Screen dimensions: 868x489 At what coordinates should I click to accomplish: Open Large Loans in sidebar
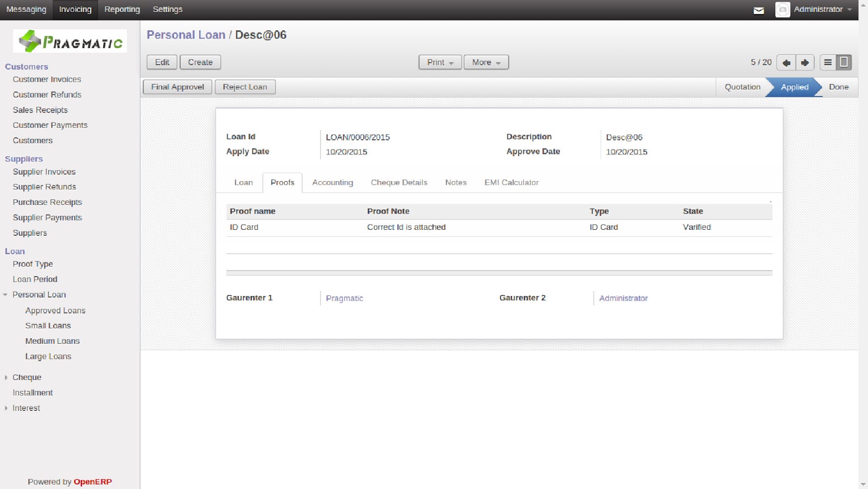pos(48,357)
